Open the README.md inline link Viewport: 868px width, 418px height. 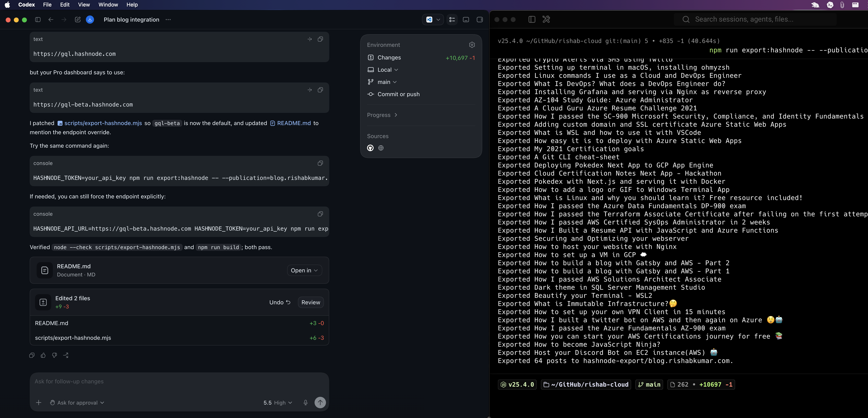tap(291, 123)
